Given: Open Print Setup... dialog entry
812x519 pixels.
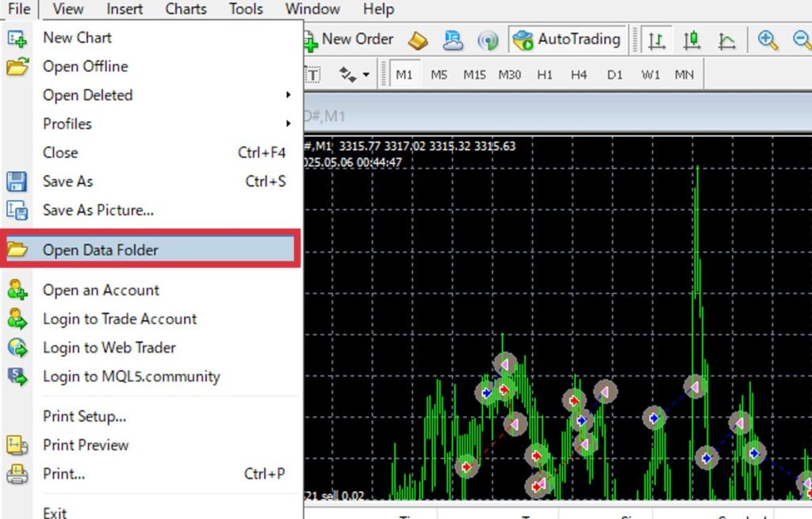Looking at the screenshot, I should pyautogui.click(x=152, y=416).
